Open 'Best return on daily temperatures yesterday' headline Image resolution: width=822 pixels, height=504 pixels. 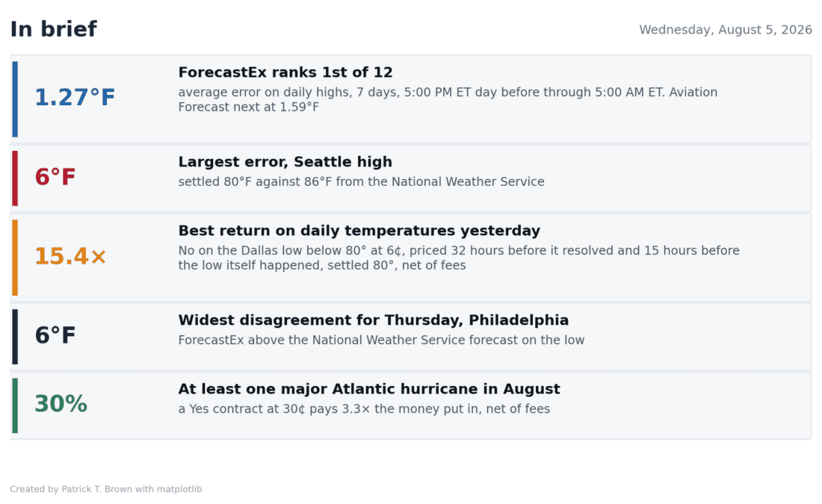point(359,231)
